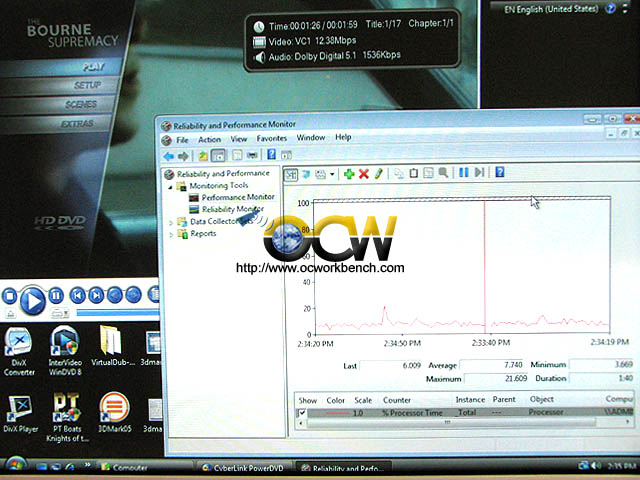Open the Favorites menu
Viewport: 640px width, 480px height.
(271, 139)
